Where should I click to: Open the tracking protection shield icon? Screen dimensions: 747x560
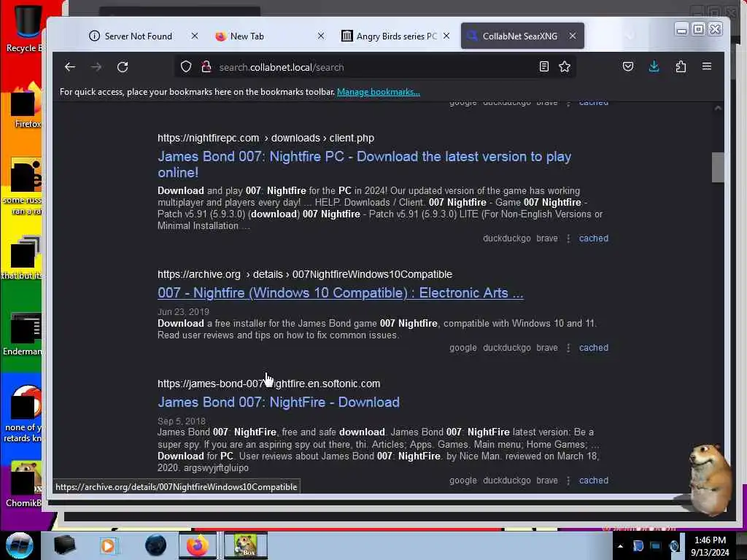click(x=186, y=66)
